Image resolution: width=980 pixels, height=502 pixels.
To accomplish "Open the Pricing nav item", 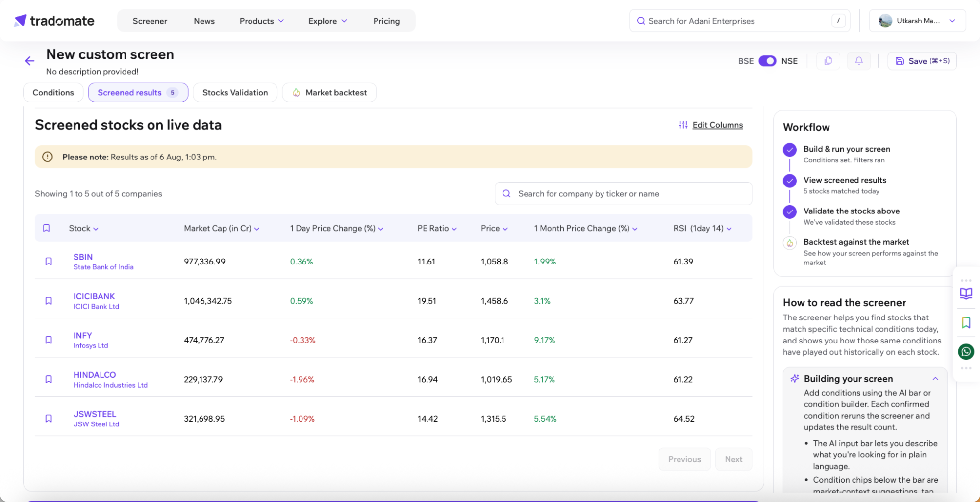I will tap(386, 21).
